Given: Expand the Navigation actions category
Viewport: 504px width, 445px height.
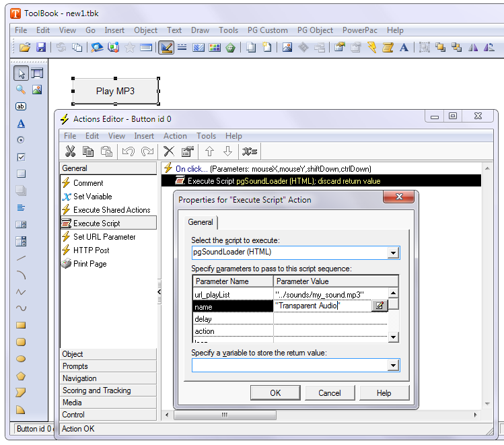Looking at the screenshot, I should [x=108, y=378].
